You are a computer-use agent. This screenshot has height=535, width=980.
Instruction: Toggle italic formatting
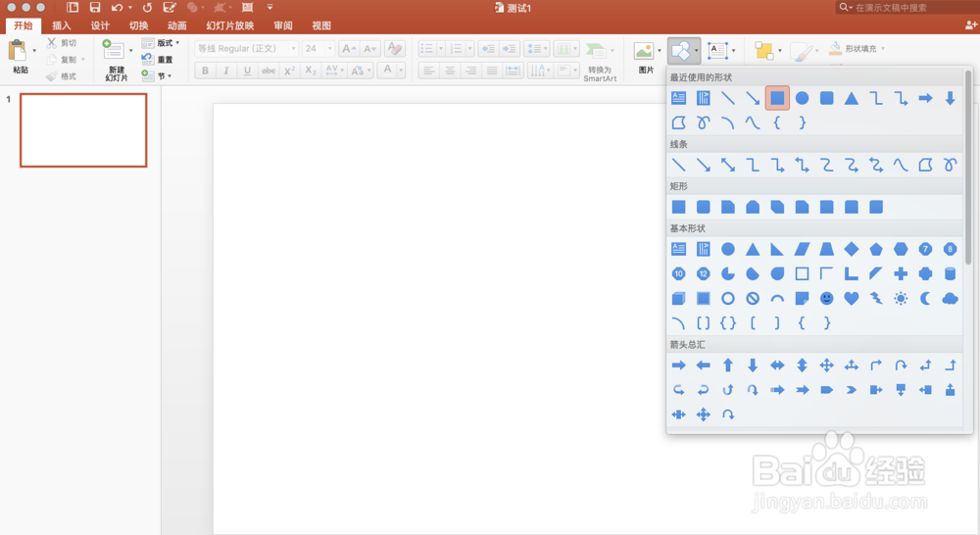226,71
